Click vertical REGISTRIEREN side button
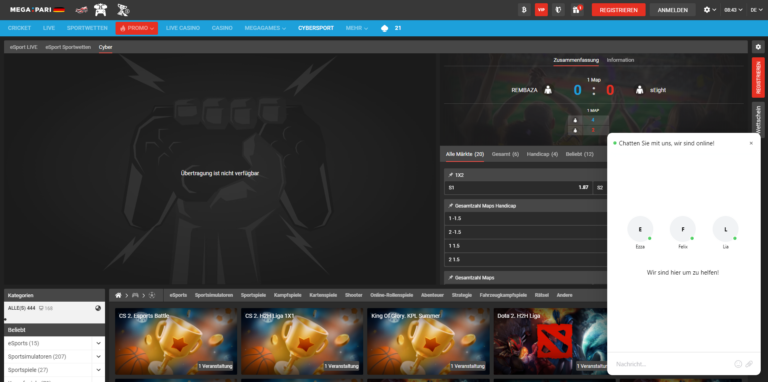Screen dimensions: 768x382 click(758, 77)
